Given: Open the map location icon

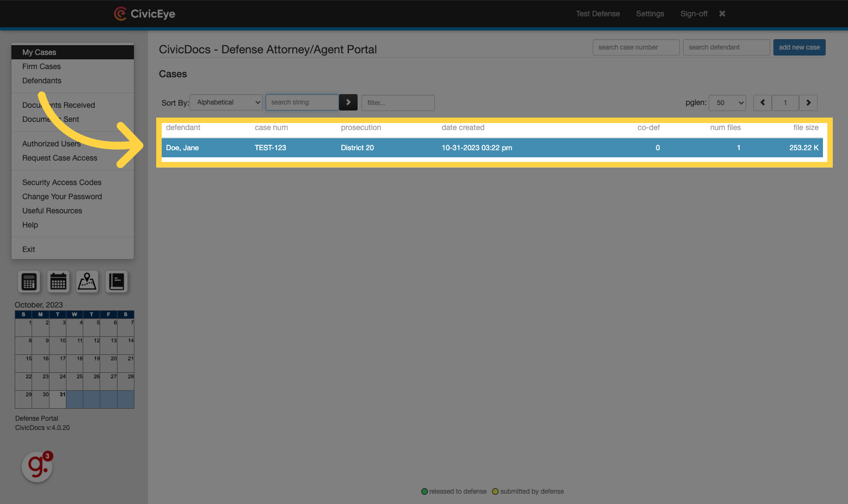Looking at the screenshot, I should (x=87, y=281).
